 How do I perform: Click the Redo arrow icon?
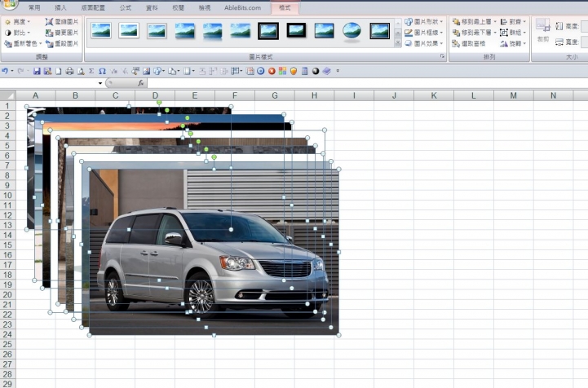pos(20,71)
